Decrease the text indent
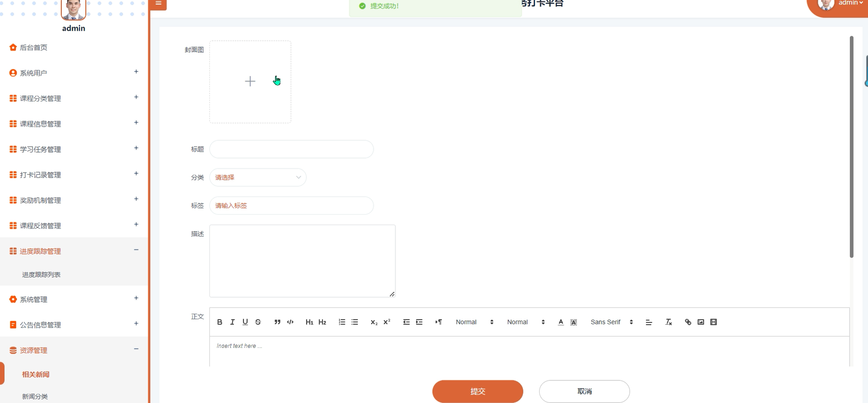 coord(406,322)
